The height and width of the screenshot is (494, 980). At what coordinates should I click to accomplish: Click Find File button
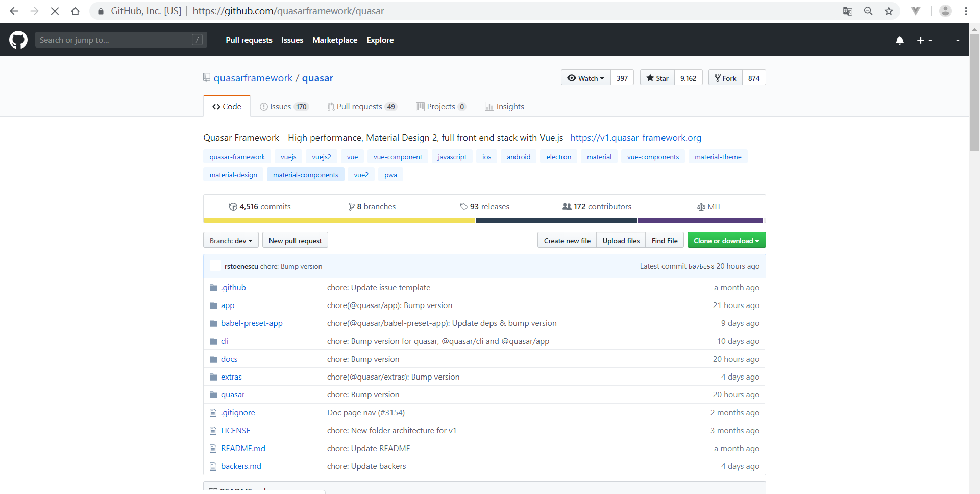665,240
